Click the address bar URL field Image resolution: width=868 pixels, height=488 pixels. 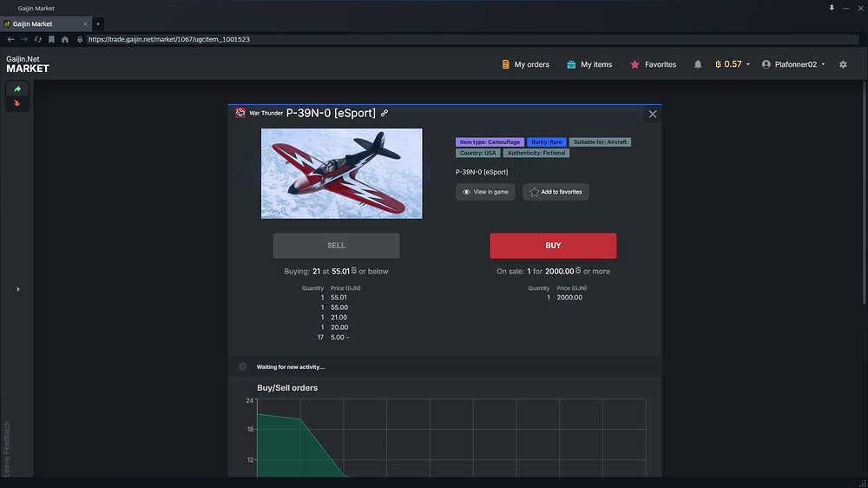pos(471,39)
